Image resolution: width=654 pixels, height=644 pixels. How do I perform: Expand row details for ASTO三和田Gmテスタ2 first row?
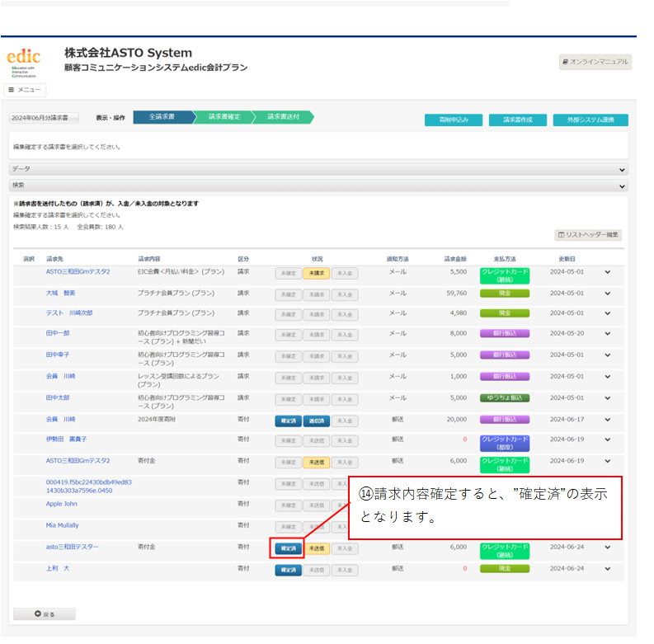[x=608, y=272]
